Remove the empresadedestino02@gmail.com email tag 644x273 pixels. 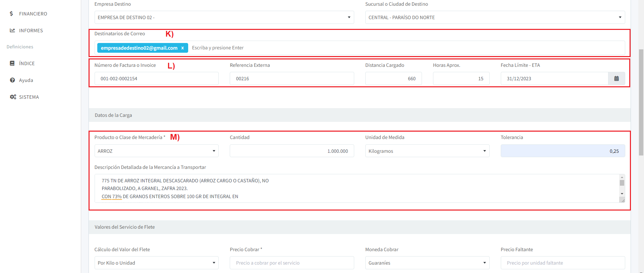182,48
